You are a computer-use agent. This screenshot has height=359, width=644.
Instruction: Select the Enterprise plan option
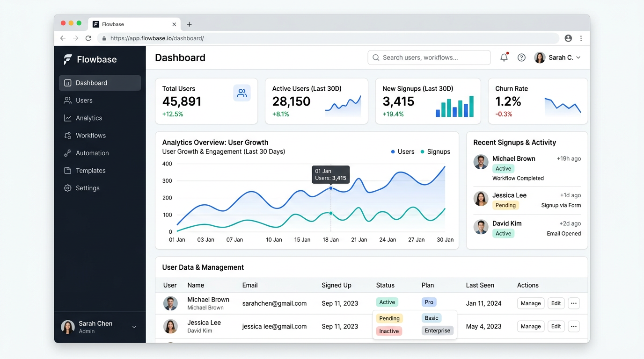pos(437,330)
